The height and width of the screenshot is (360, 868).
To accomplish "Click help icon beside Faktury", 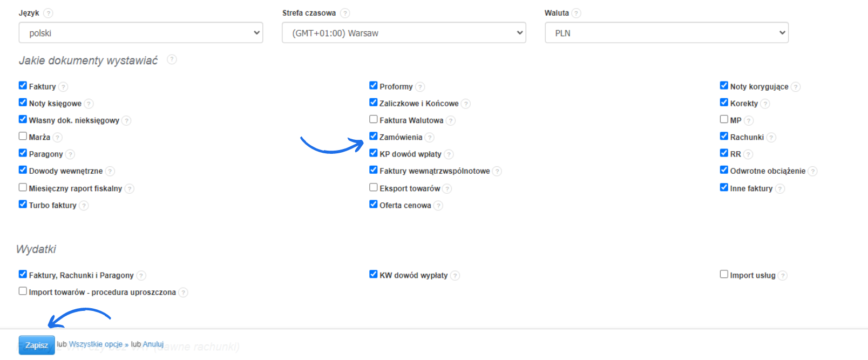I will click(63, 87).
